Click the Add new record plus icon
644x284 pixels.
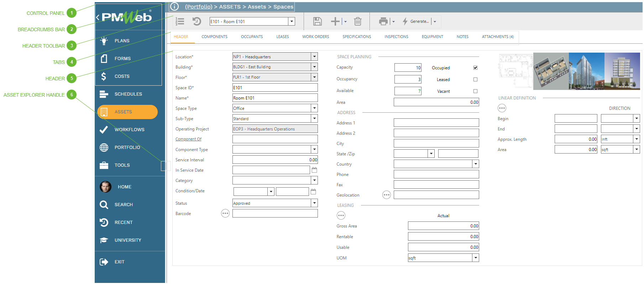(335, 22)
